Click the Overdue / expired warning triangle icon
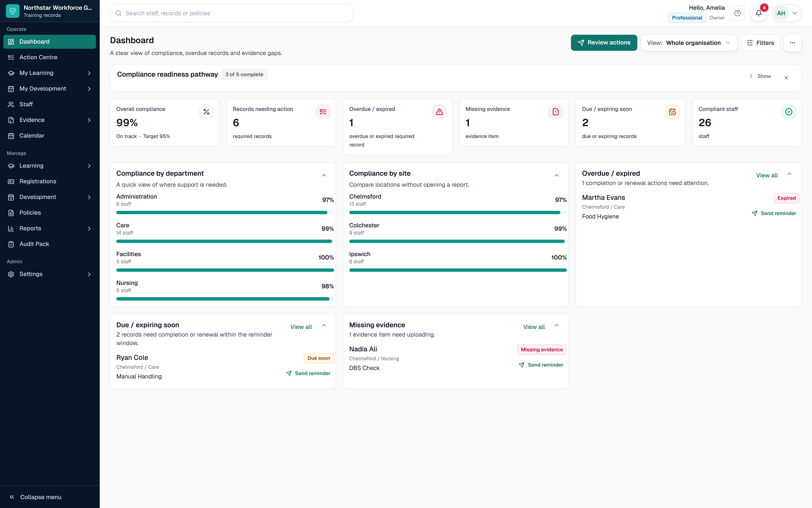Image resolution: width=812 pixels, height=508 pixels. (439, 112)
